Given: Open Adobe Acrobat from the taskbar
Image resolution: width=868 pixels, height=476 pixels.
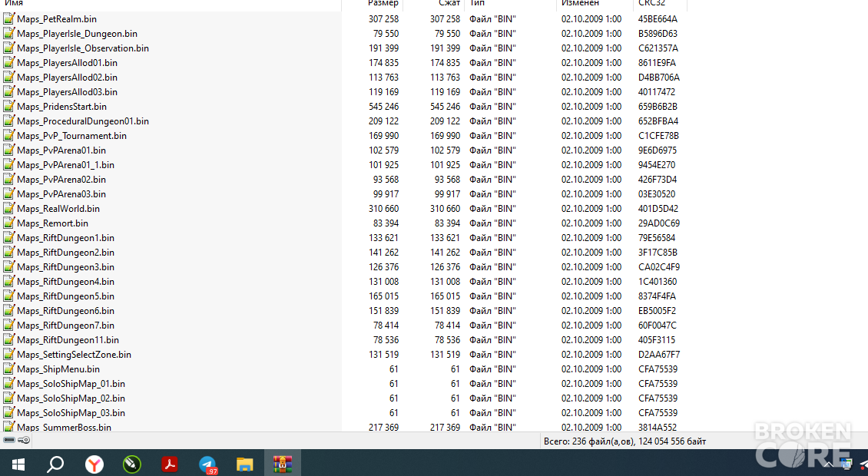Looking at the screenshot, I should pos(170,464).
